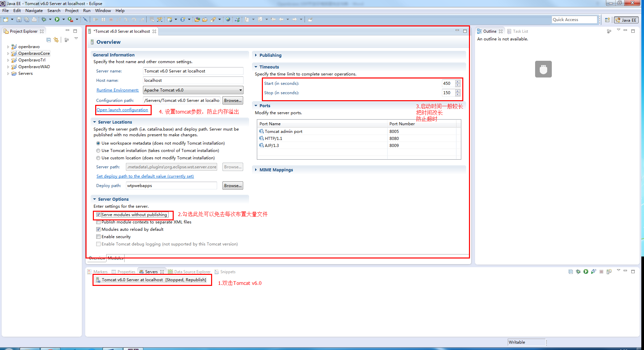Start server in profile mode in Servers view
The width and height of the screenshot is (644, 350).
pos(594,272)
